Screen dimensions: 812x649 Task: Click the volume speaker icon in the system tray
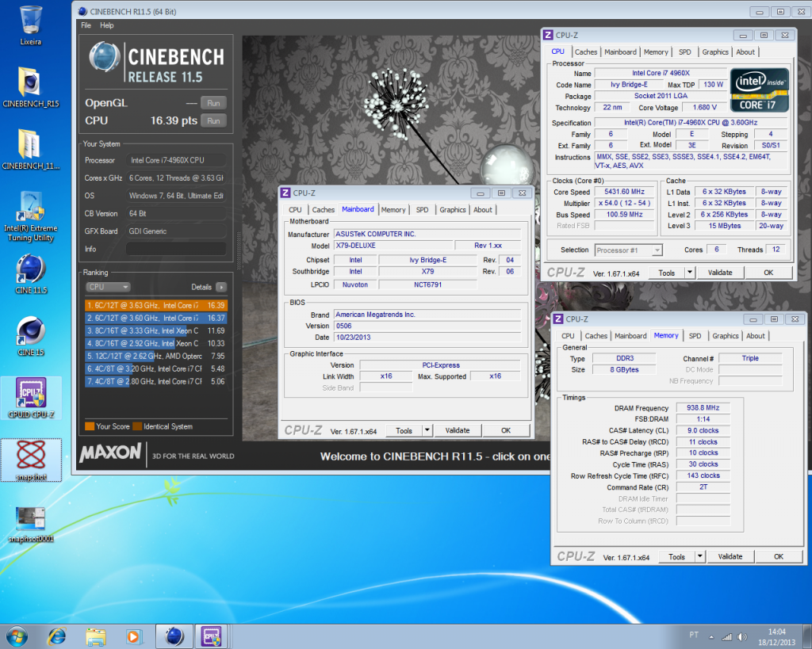point(742,637)
